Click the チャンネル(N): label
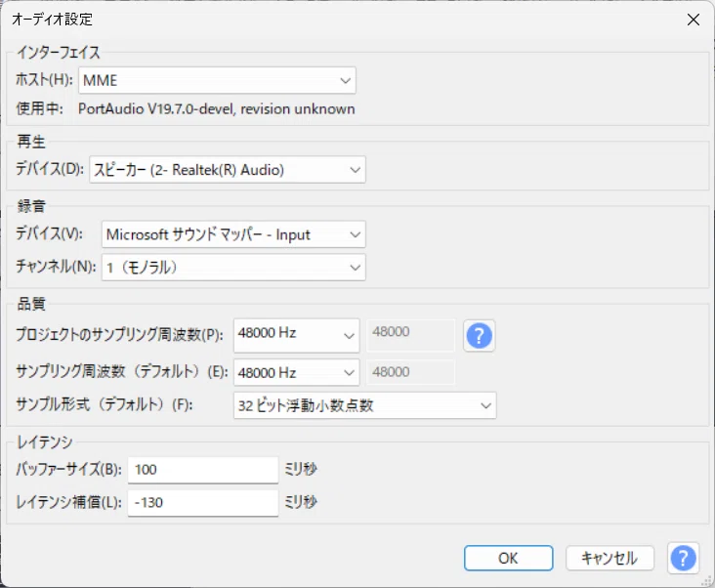 pos(56,267)
